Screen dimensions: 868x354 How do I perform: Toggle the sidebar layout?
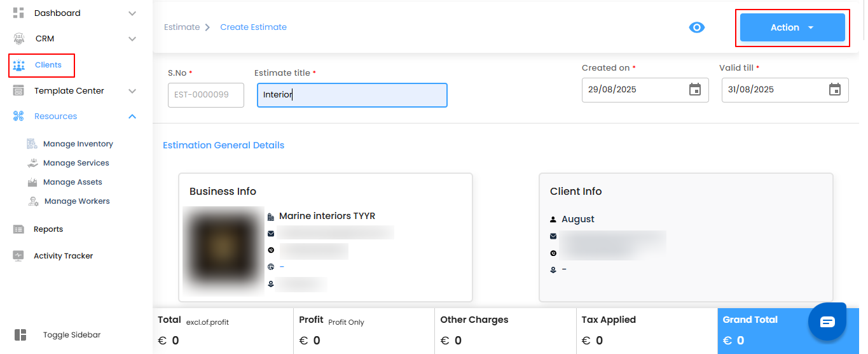[x=20, y=335]
